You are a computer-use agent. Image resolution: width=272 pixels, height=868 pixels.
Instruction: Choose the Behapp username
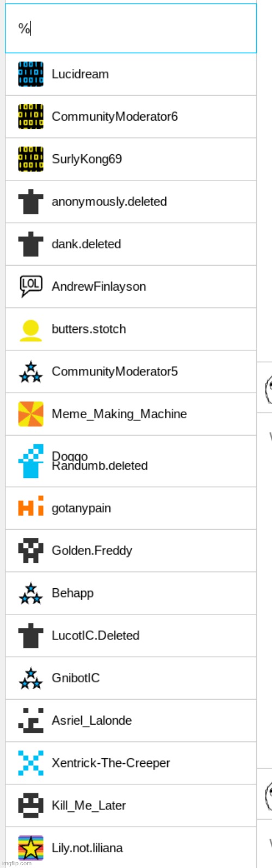click(72, 593)
